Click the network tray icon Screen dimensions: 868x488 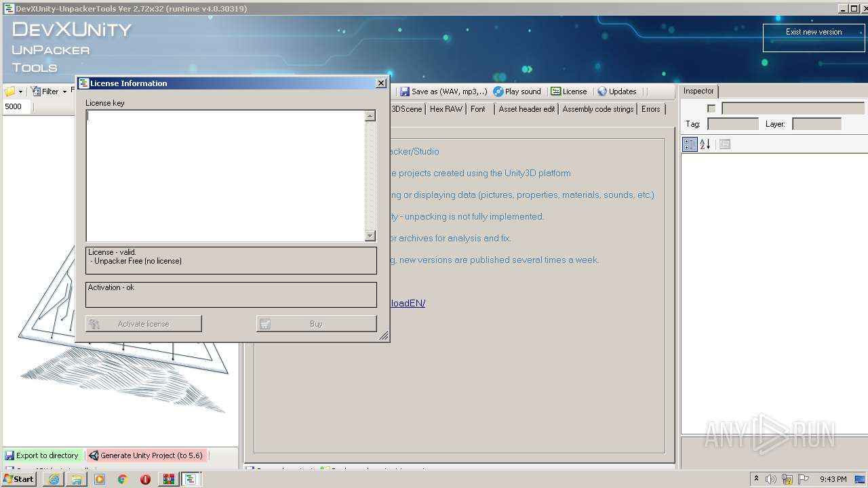(x=787, y=479)
